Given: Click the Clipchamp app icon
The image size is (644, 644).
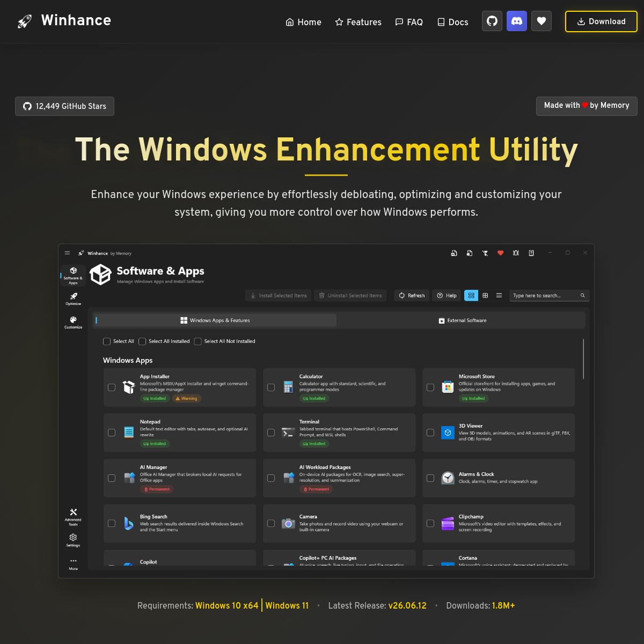Looking at the screenshot, I should click(448, 523).
